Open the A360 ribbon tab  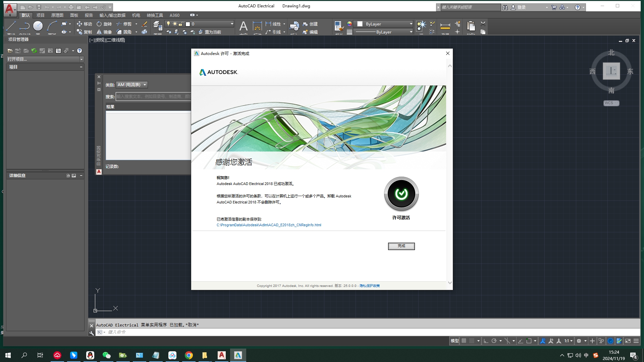(174, 15)
